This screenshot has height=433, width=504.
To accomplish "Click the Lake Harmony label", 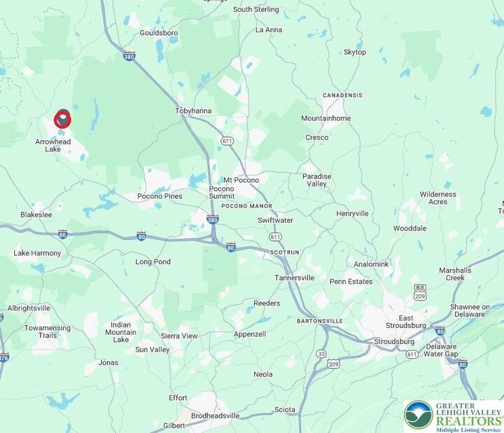I will [x=37, y=253].
